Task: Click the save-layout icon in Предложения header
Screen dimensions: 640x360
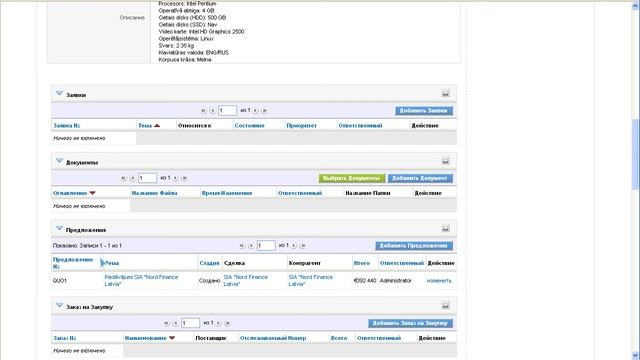Action: click(x=445, y=228)
